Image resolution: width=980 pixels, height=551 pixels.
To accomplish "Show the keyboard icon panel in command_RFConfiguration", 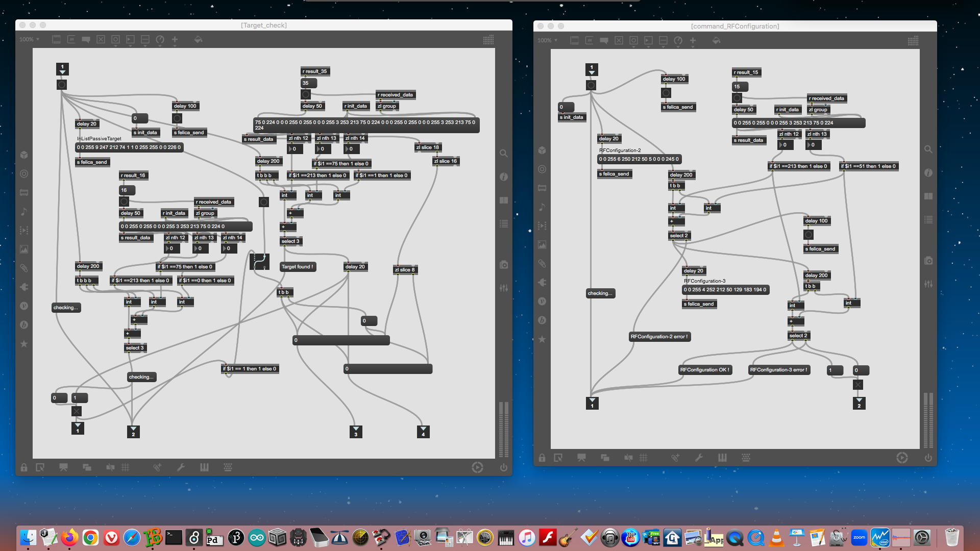I will click(746, 458).
